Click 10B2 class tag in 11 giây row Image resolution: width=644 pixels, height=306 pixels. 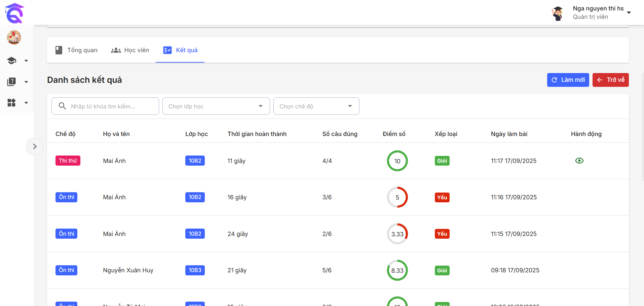(x=195, y=161)
